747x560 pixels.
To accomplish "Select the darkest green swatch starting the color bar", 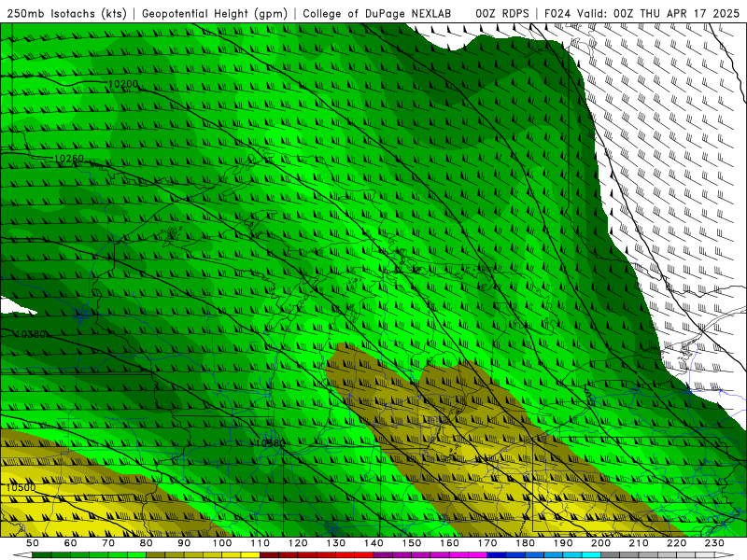I will (x=42, y=555).
